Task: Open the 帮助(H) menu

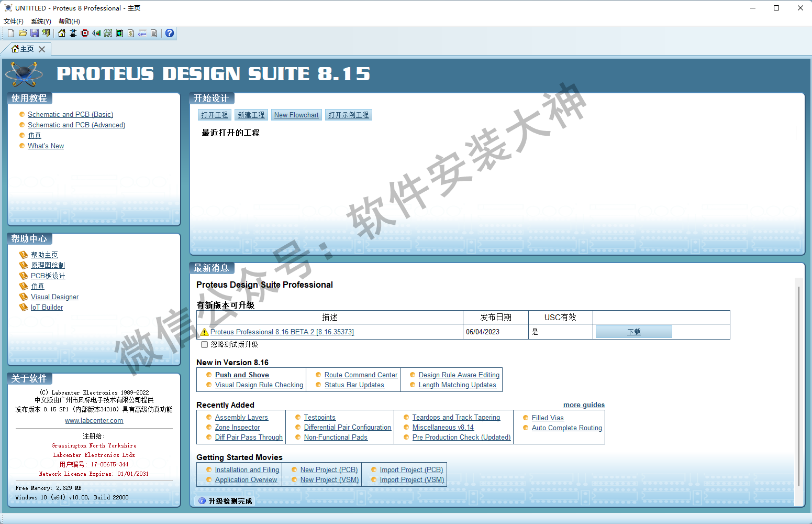Action: [x=69, y=21]
